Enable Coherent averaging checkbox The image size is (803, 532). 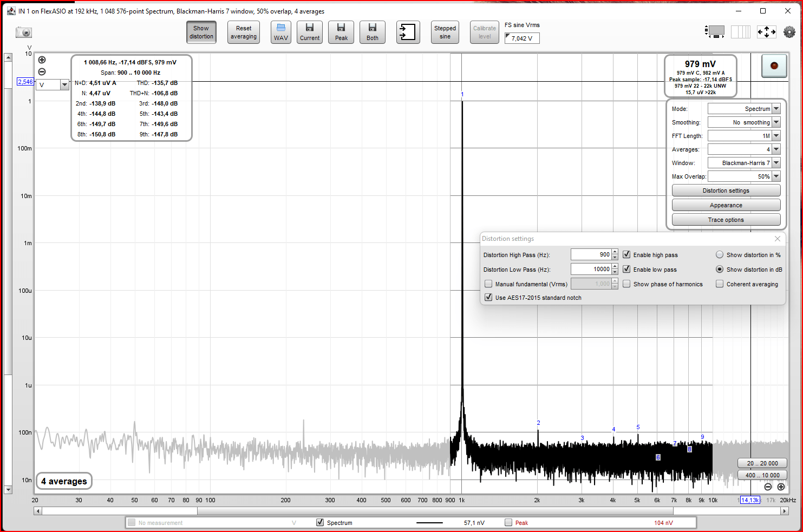pyautogui.click(x=720, y=284)
